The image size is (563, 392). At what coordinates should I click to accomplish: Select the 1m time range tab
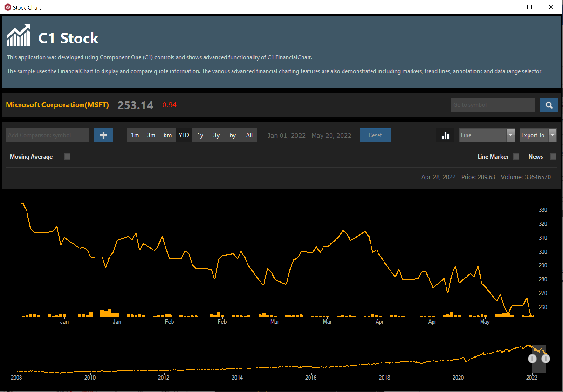pyautogui.click(x=135, y=135)
